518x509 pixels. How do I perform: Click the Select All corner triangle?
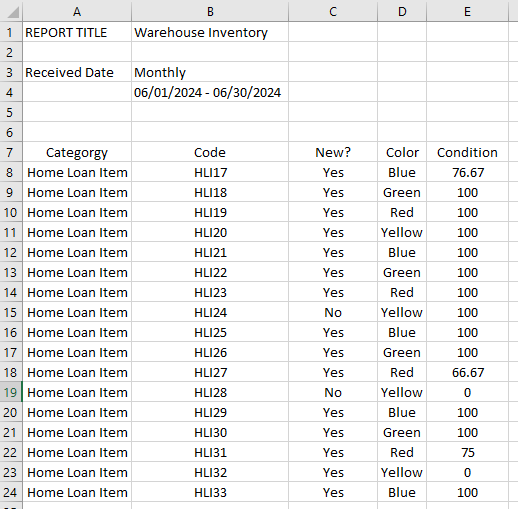point(13,12)
